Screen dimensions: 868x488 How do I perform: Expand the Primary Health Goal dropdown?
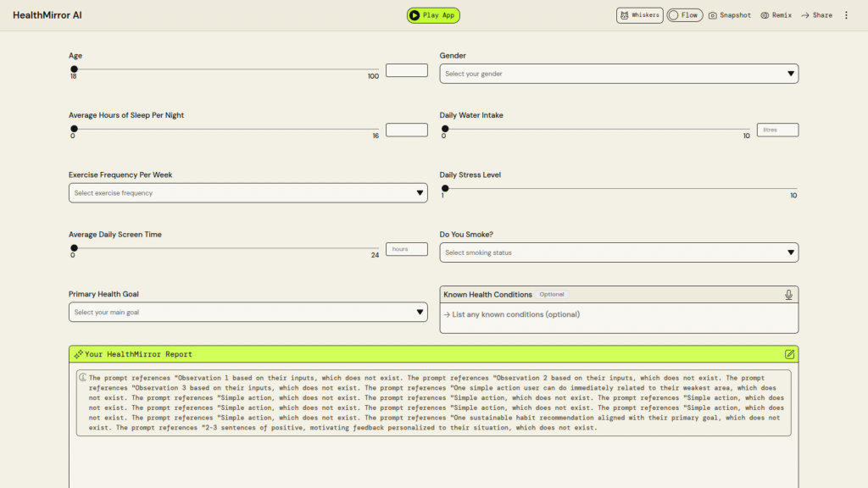[248, 313]
